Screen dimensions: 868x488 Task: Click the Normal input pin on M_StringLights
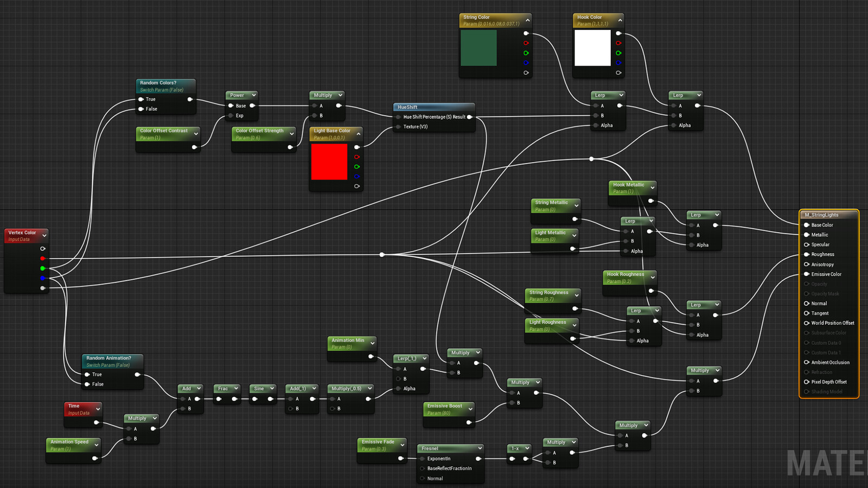pyautogui.click(x=807, y=304)
